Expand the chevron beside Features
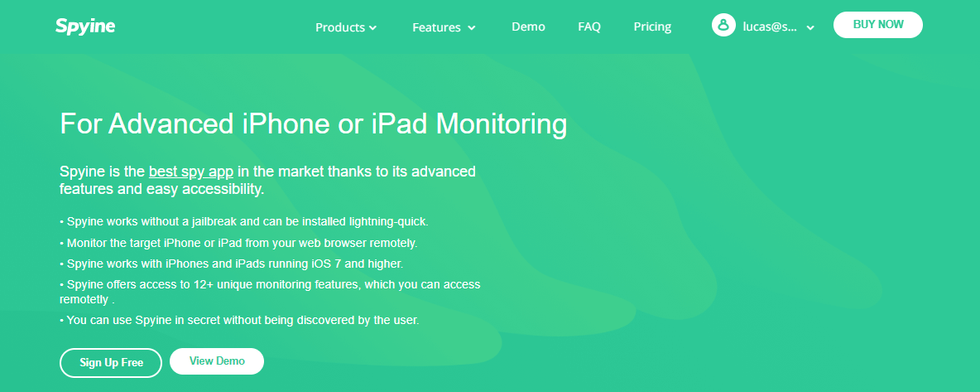The height and width of the screenshot is (392, 980). [x=472, y=28]
